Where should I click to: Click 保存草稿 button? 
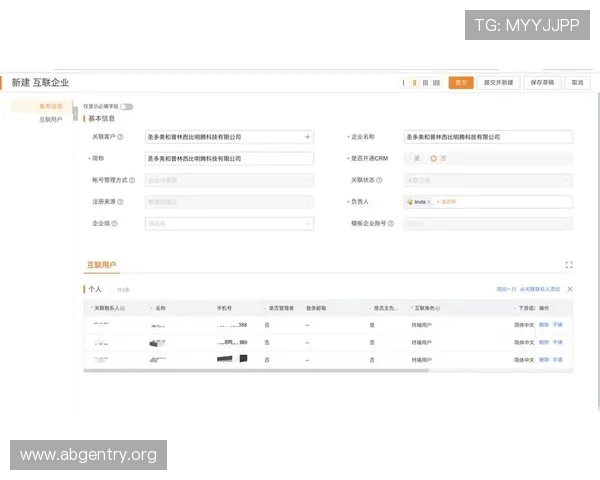[542, 83]
